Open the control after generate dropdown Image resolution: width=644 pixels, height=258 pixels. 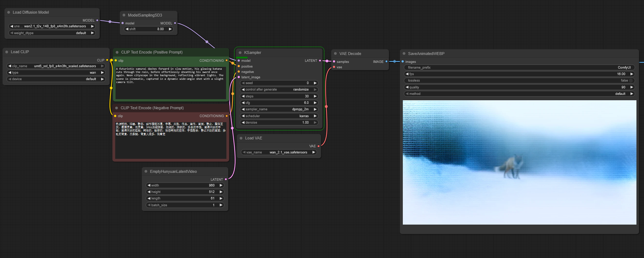click(x=279, y=89)
